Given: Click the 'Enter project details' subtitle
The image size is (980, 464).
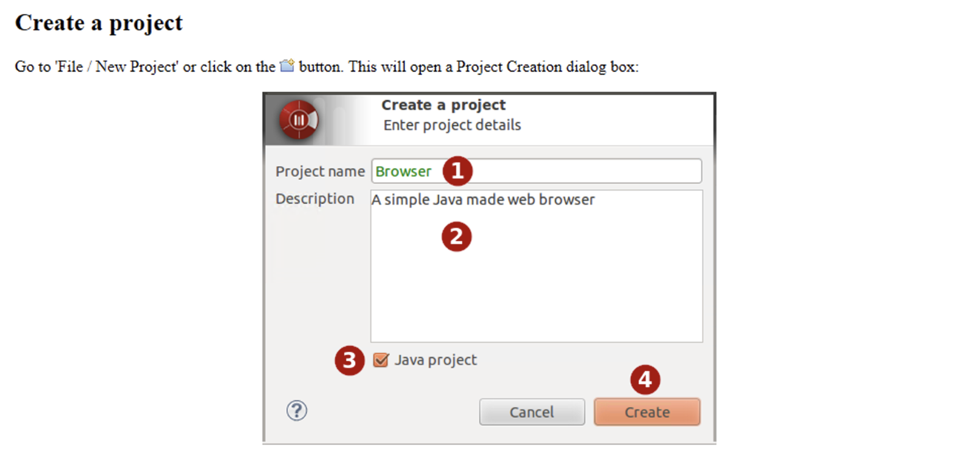Looking at the screenshot, I should 452,125.
